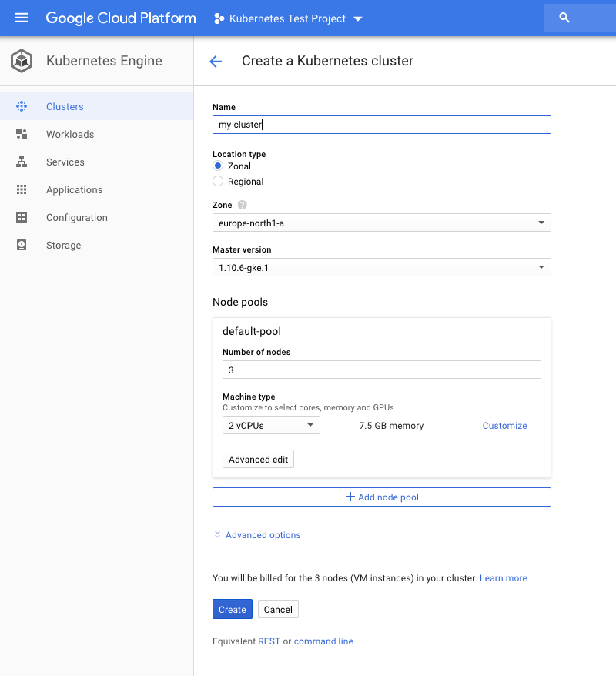This screenshot has width=616, height=676.
Task: Click the Kubernetes Engine logo icon
Action: pyautogui.click(x=22, y=61)
